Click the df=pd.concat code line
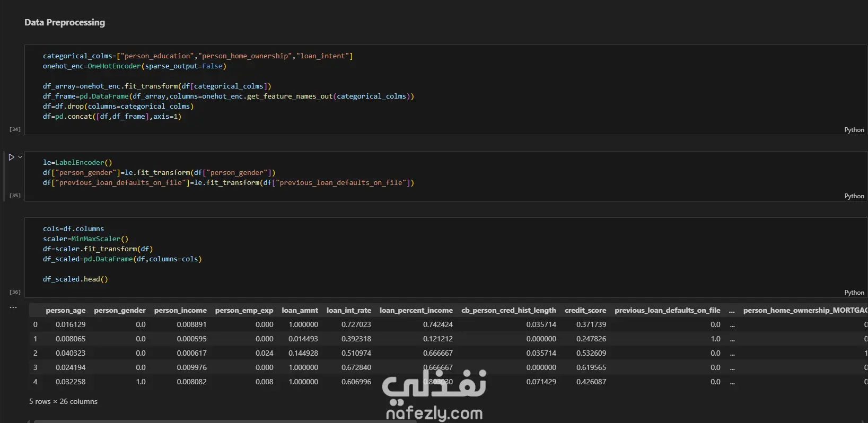Image resolution: width=868 pixels, height=423 pixels. click(112, 117)
